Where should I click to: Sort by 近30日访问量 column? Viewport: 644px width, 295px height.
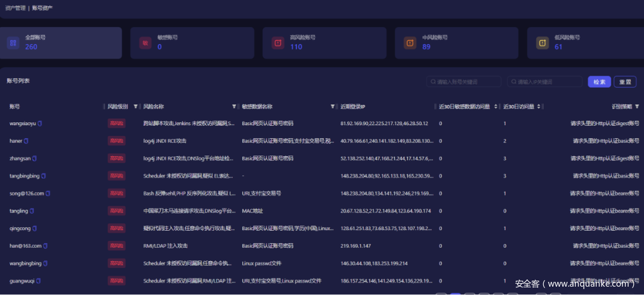click(539, 107)
